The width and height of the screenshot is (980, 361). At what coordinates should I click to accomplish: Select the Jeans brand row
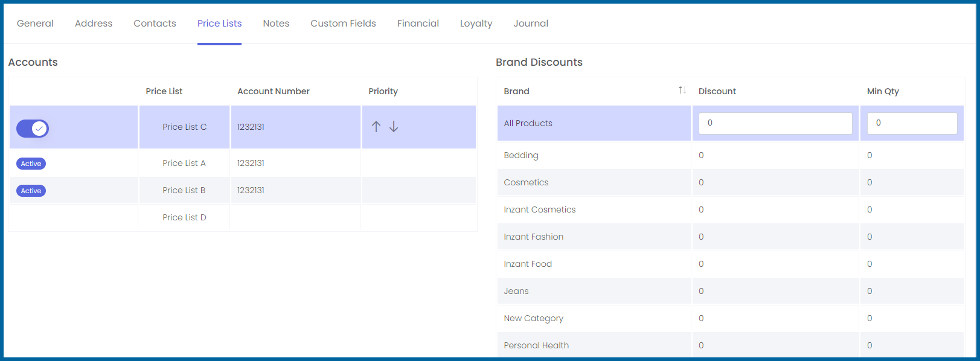tap(730, 291)
